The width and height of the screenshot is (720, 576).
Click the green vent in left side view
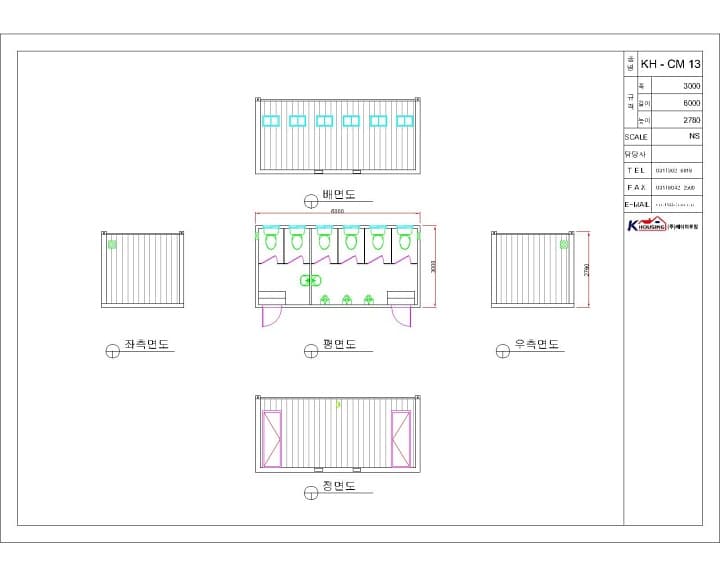pyautogui.click(x=112, y=244)
